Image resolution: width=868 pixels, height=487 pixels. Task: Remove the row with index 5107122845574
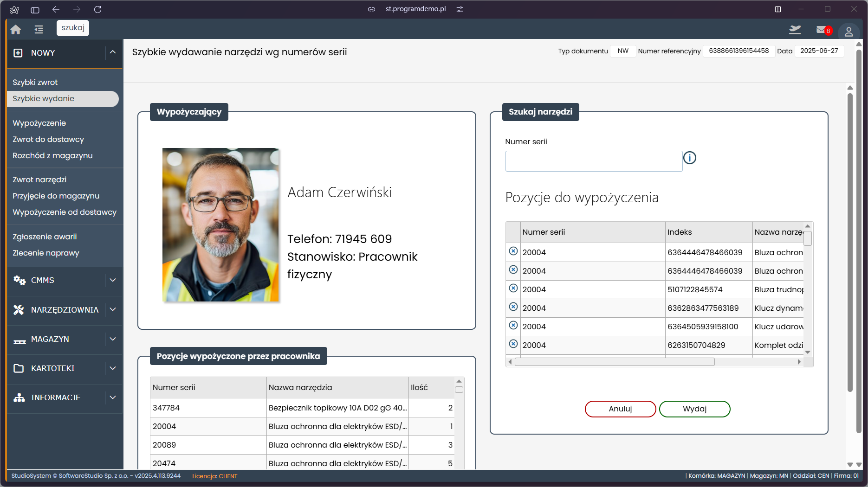point(513,288)
